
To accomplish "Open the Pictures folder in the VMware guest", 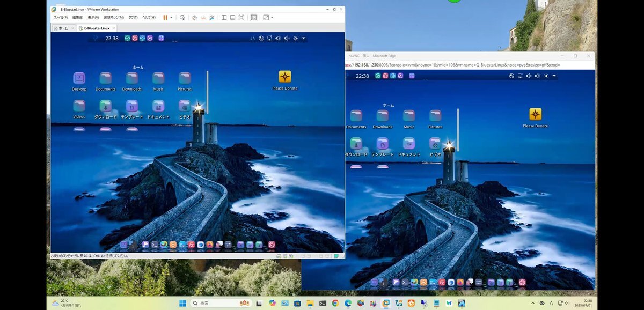I will 185,82.
